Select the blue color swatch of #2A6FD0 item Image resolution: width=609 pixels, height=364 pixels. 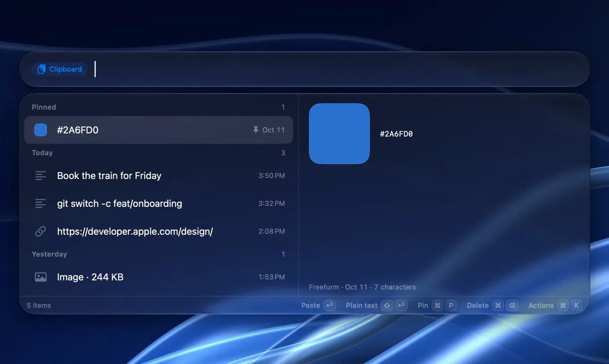[41, 130]
